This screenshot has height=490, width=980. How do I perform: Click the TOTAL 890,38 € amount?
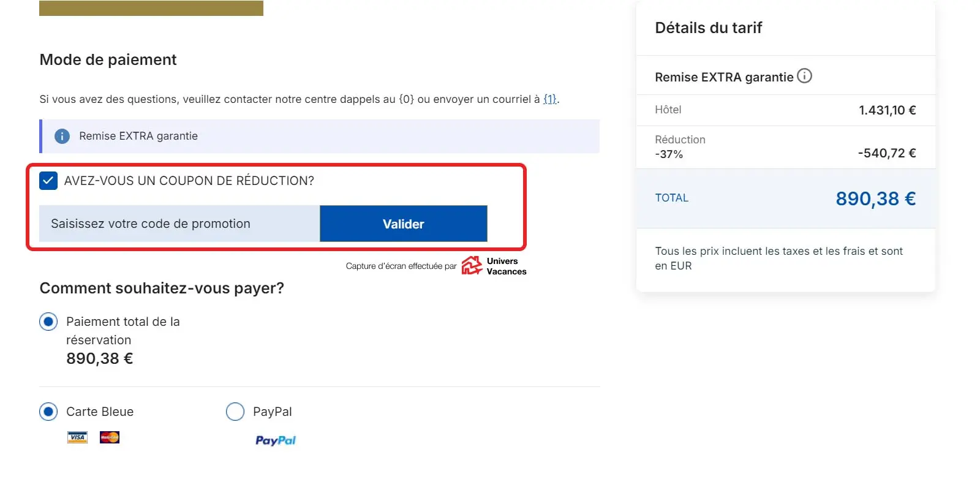pyautogui.click(x=875, y=198)
